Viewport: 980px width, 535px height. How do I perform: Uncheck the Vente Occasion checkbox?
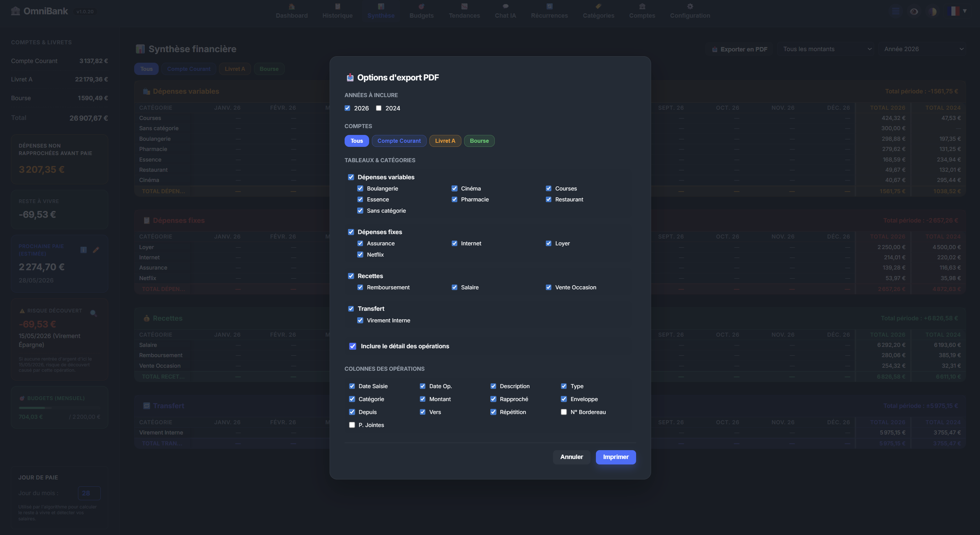[549, 288]
